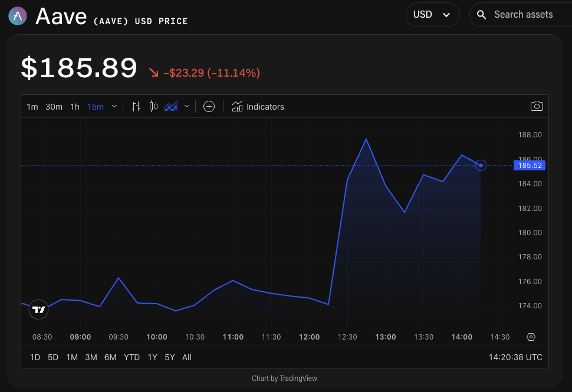The width and height of the screenshot is (572, 392).
Task: Click the Chart by TradingView link
Action: [x=284, y=378]
